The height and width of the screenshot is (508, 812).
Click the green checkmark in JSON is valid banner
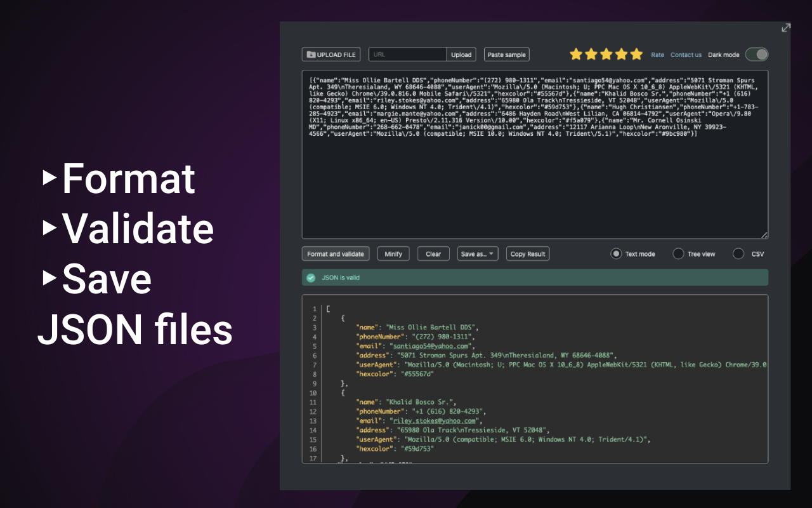point(310,277)
